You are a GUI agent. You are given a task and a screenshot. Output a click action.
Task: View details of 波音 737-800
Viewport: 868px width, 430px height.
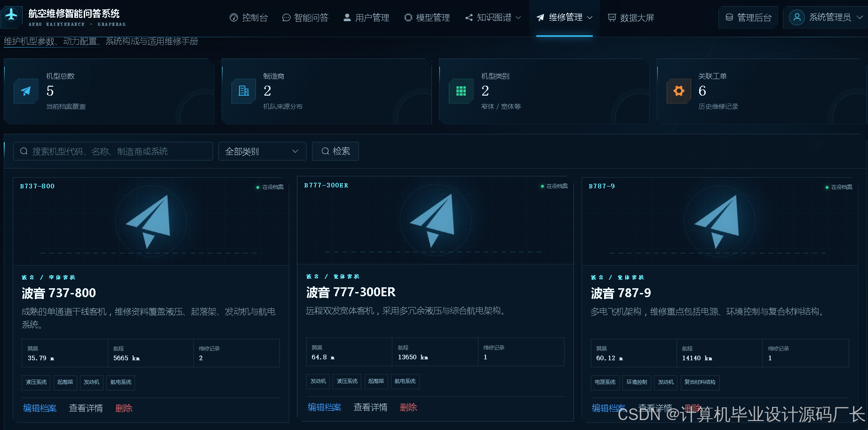(x=86, y=408)
